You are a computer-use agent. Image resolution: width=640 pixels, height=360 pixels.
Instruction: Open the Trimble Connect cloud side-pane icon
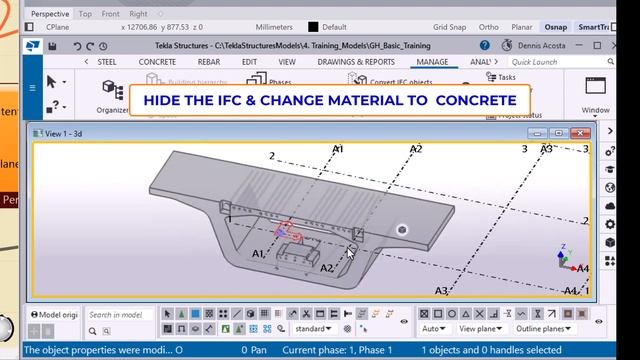click(x=610, y=206)
